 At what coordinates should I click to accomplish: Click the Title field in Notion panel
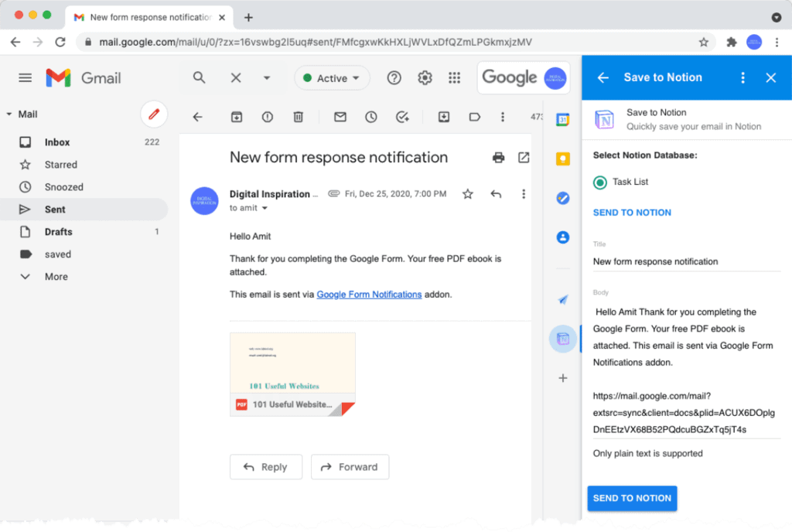tap(686, 261)
